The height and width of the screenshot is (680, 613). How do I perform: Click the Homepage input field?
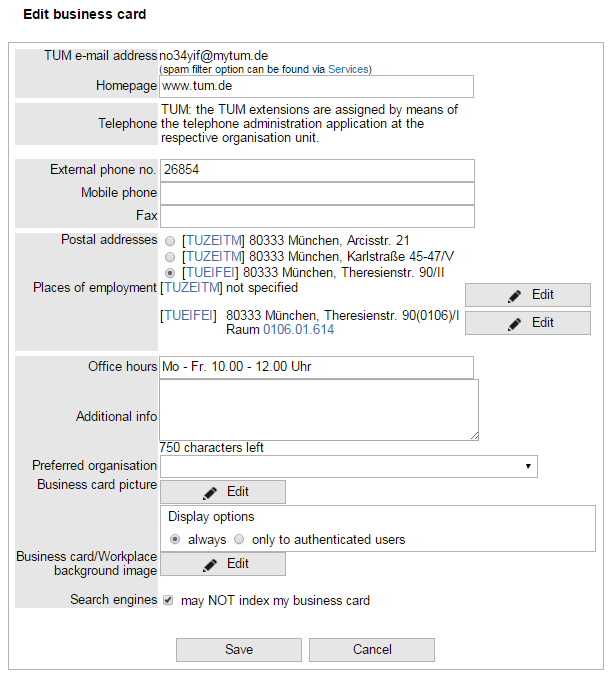[316, 87]
